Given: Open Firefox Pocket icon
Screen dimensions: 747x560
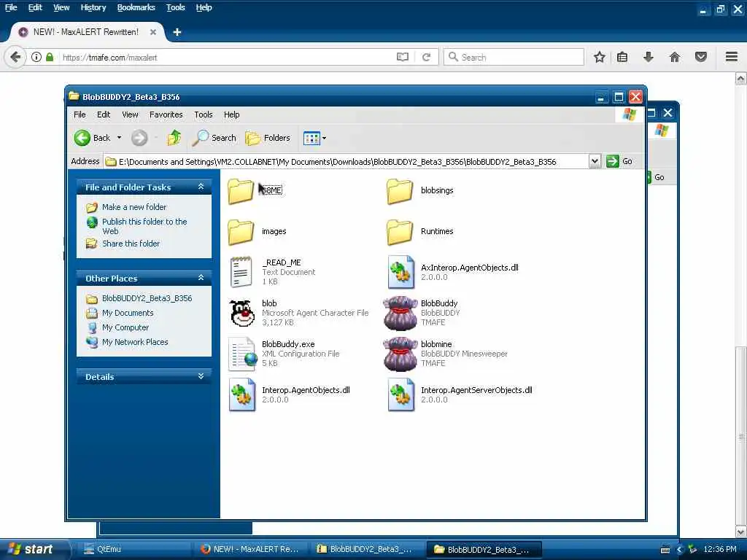Looking at the screenshot, I should pyautogui.click(x=701, y=57).
